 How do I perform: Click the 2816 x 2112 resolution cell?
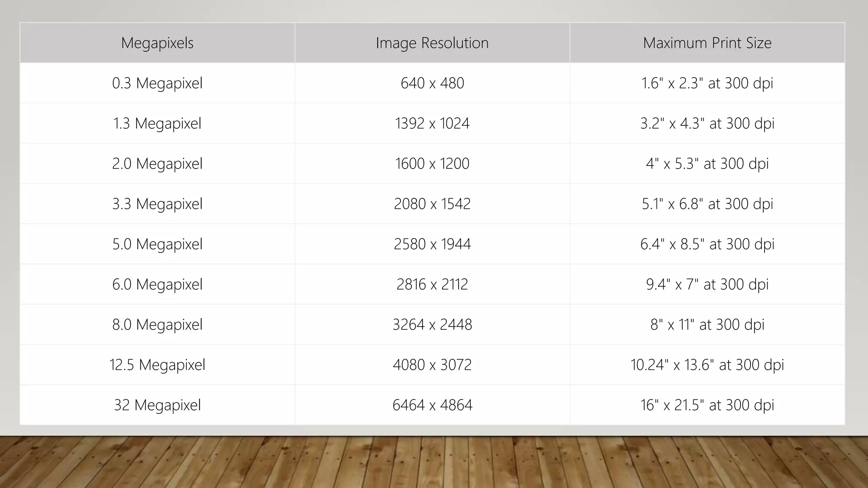[432, 284]
